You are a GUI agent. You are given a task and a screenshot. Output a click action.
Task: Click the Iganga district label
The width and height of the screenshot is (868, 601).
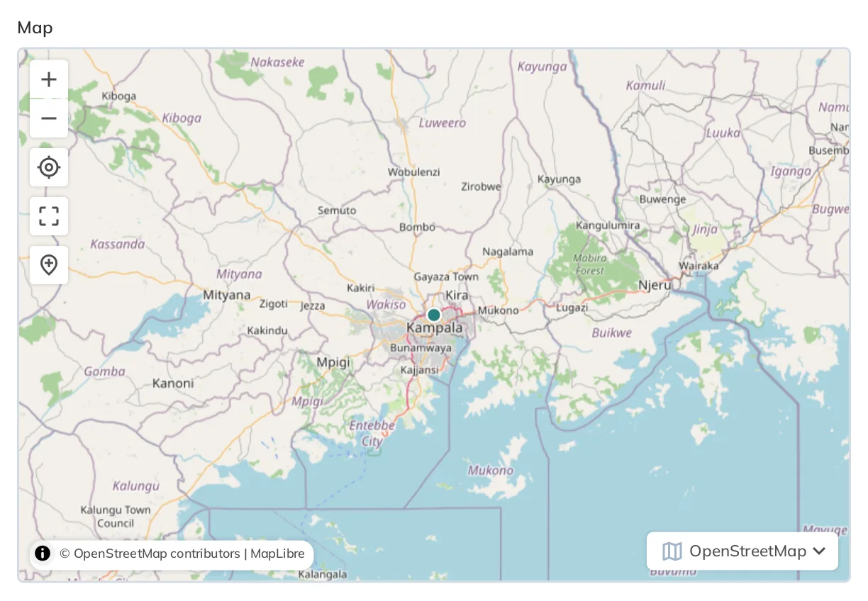(791, 172)
